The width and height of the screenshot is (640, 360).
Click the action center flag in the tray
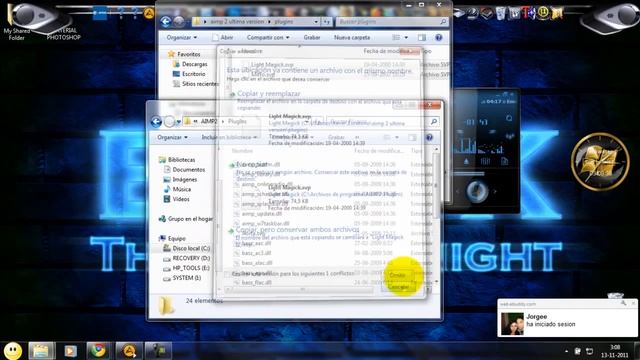pos(578,351)
